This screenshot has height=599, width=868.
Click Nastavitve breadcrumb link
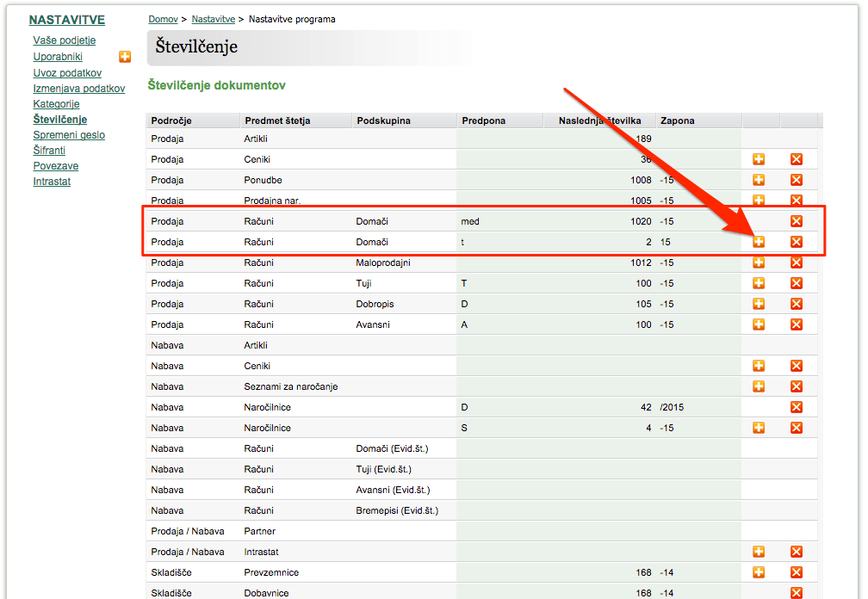tap(214, 19)
